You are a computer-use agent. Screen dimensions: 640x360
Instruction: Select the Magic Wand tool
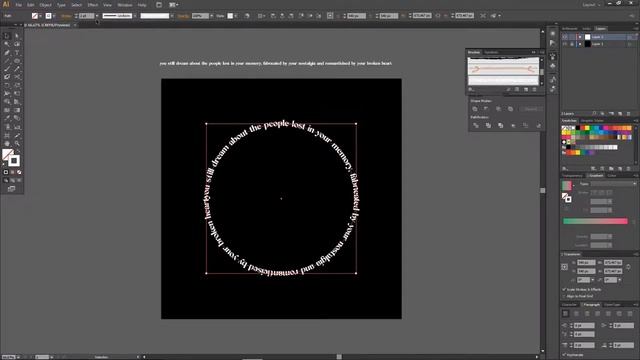(7, 44)
